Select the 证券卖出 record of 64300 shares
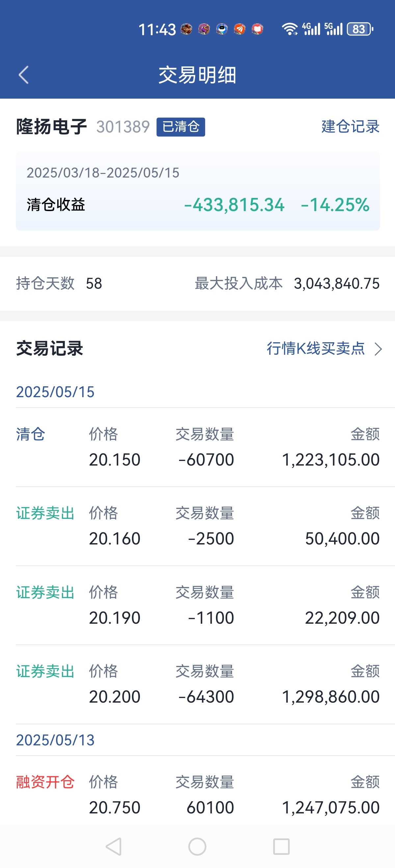The width and height of the screenshot is (395, 868). tap(198, 684)
